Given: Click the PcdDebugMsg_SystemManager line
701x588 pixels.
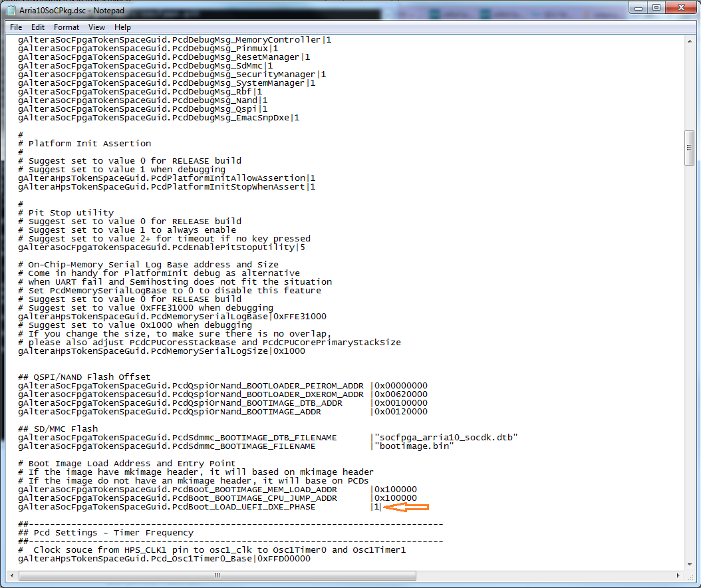Looking at the screenshot, I should click(167, 83).
